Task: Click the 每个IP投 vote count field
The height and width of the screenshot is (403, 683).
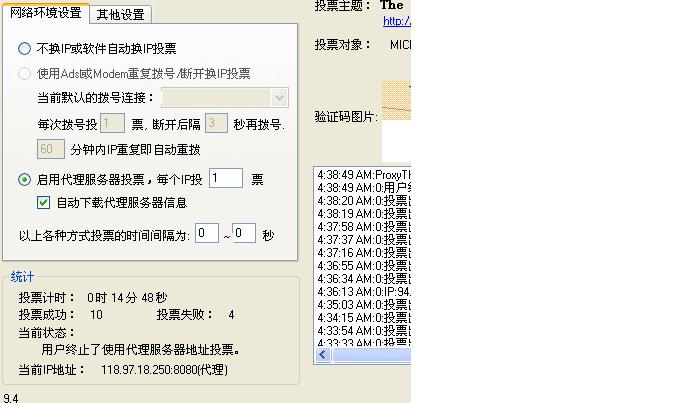Action: coord(226,179)
